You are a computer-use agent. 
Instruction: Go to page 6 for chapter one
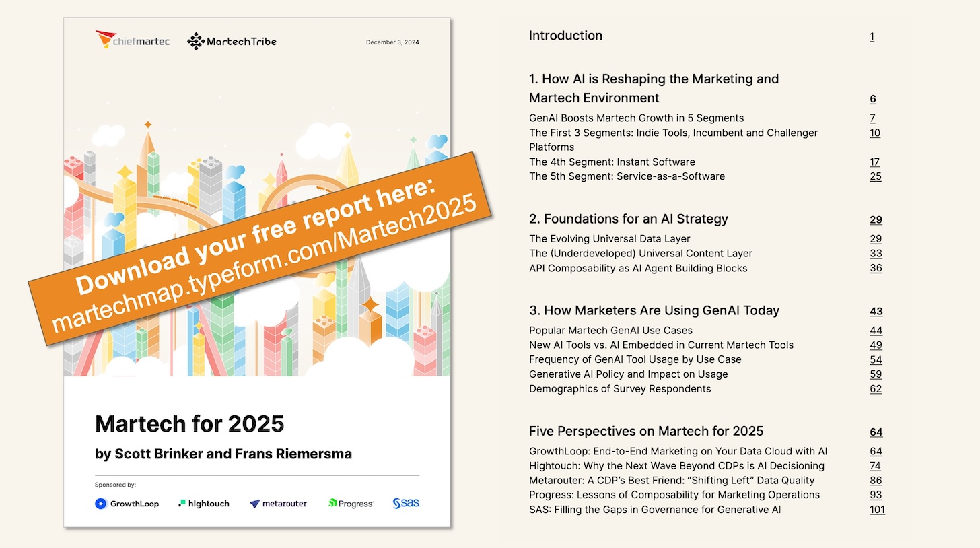pyautogui.click(x=873, y=99)
